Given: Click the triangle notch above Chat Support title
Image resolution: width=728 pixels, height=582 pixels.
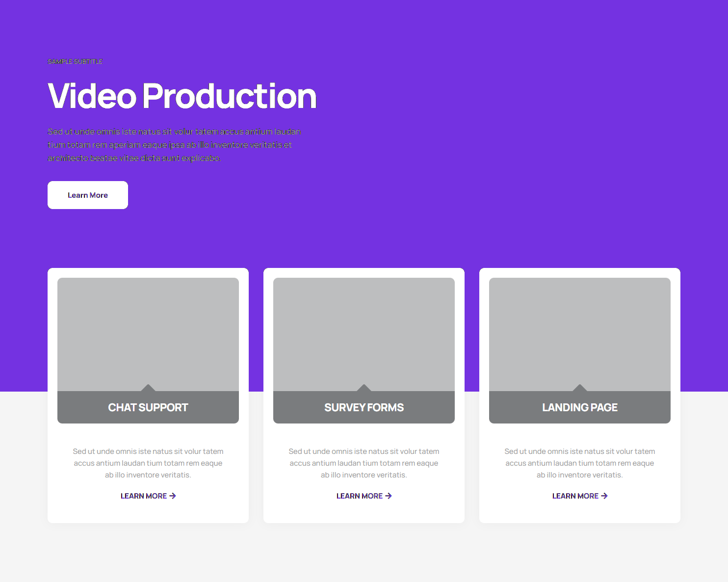Looking at the screenshot, I should tap(148, 388).
